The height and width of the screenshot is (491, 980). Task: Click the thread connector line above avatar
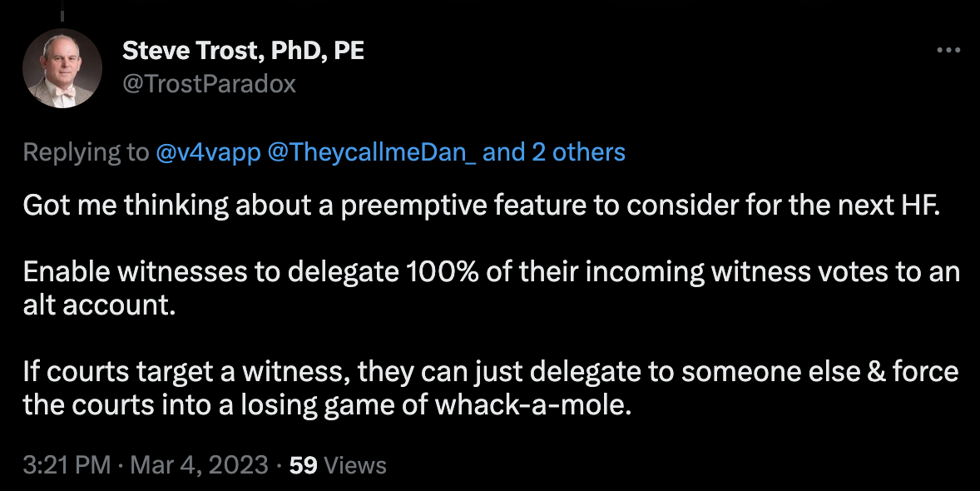(x=62, y=11)
